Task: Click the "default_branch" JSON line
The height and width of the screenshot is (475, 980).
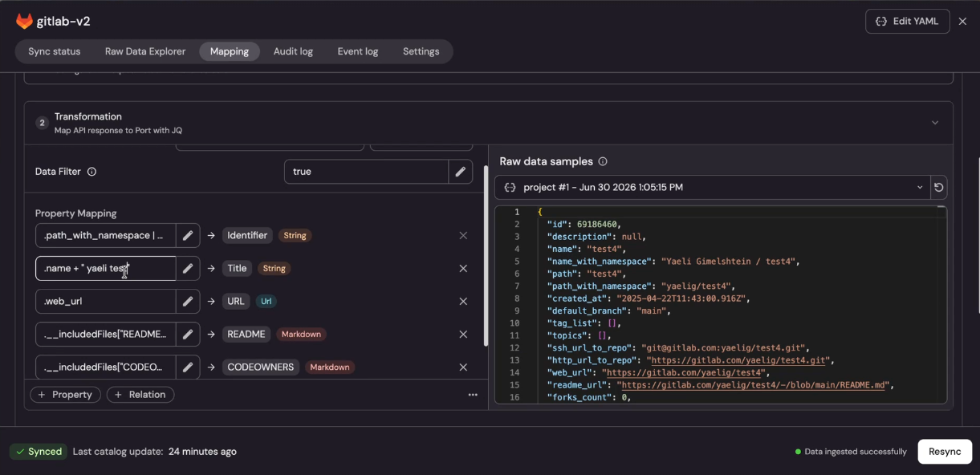Action: (608, 311)
